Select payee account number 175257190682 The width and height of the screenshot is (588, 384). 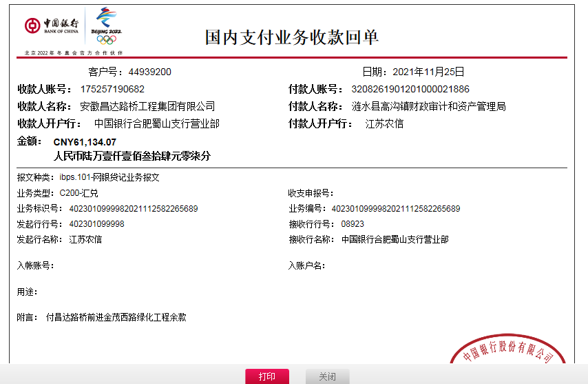pyautogui.click(x=112, y=89)
